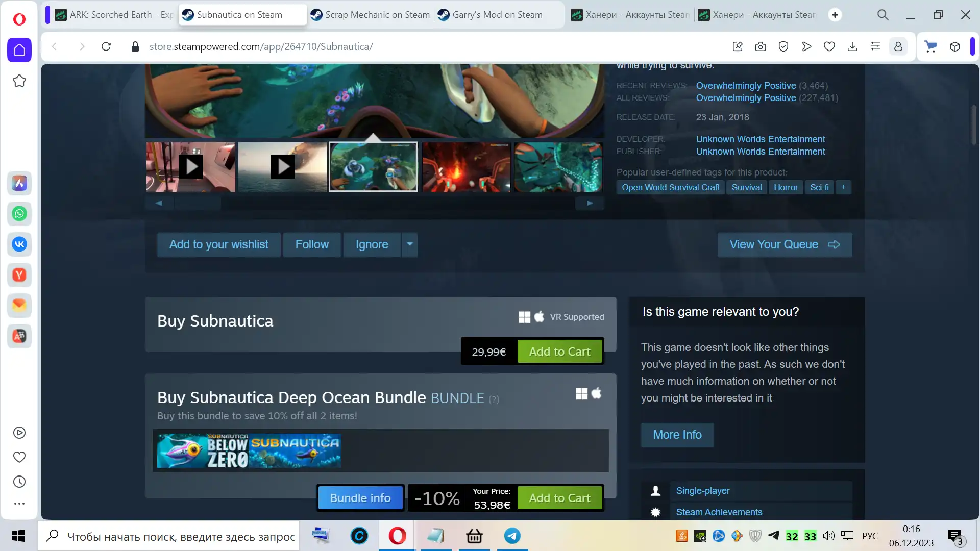Viewport: 980px width, 551px height.
Task: Open the downloads arrow icon
Action: (x=852, y=46)
